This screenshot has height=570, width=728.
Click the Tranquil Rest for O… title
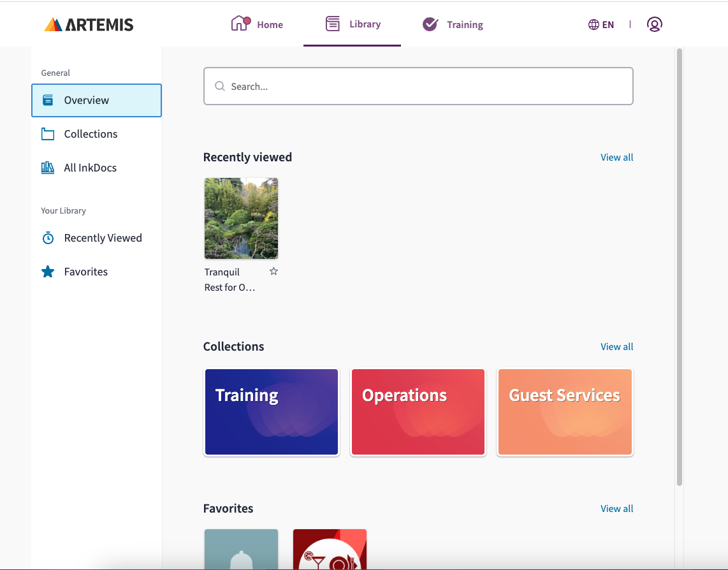[230, 280]
